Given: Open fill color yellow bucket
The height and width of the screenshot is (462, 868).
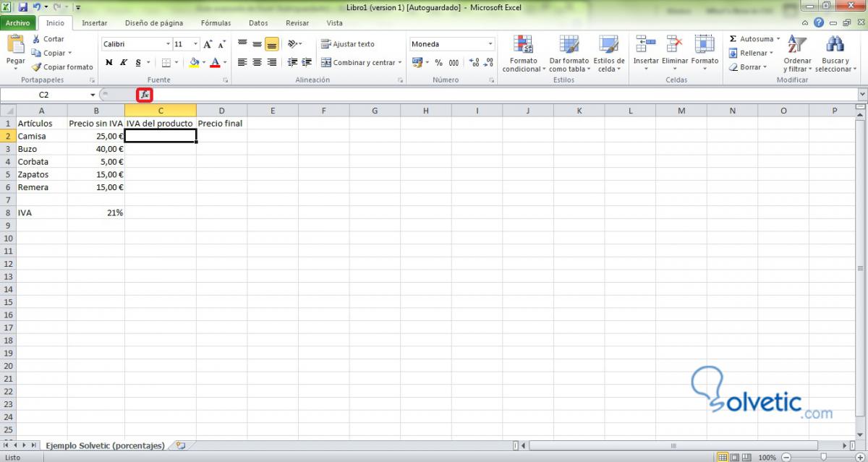Looking at the screenshot, I should click(x=194, y=63).
